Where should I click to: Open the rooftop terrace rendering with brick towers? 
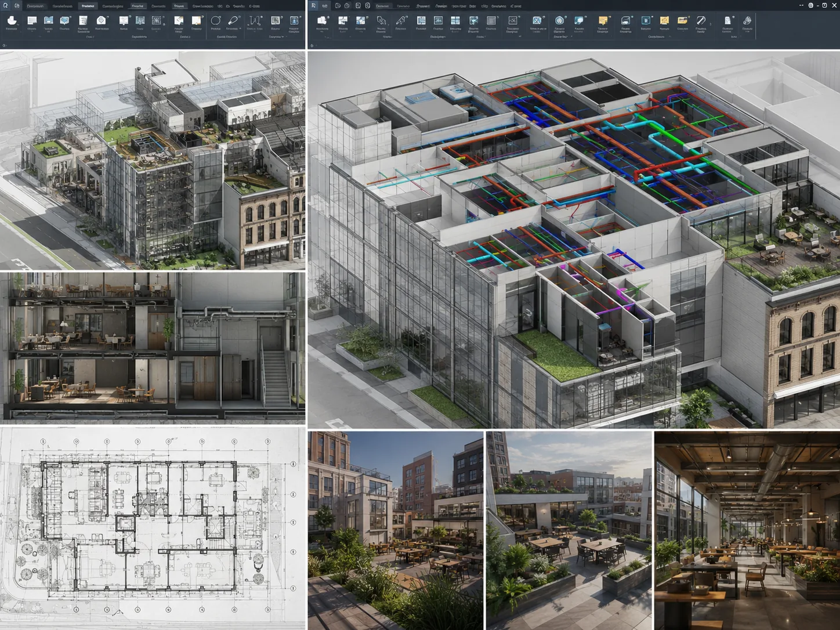tap(396, 530)
